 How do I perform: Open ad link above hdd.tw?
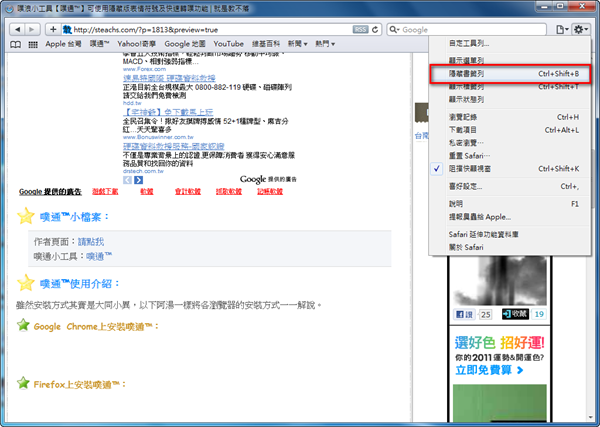[169, 78]
